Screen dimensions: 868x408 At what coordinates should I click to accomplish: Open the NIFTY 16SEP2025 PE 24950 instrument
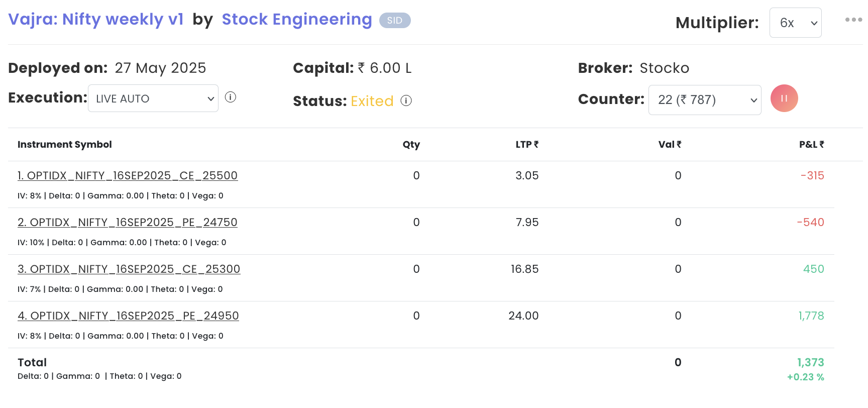(x=128, y=316)
